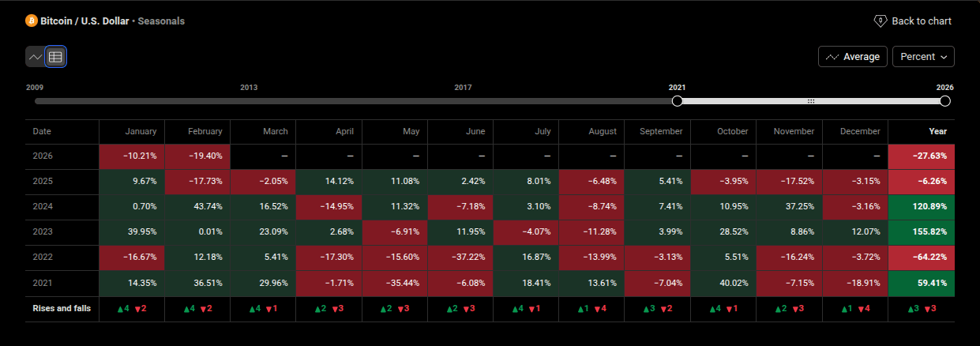980x346 pixels.
Task: Go Back to chart
Action: point(921,21)
